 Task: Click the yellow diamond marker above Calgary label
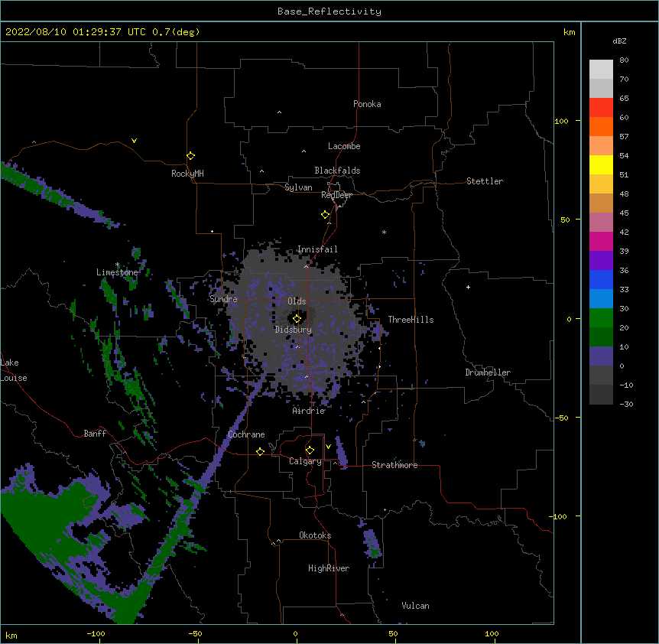310,450
